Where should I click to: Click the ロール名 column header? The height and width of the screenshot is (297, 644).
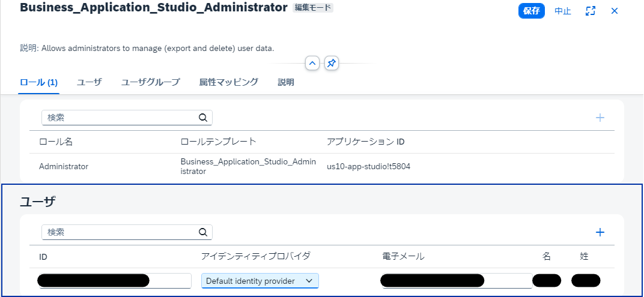55,142
